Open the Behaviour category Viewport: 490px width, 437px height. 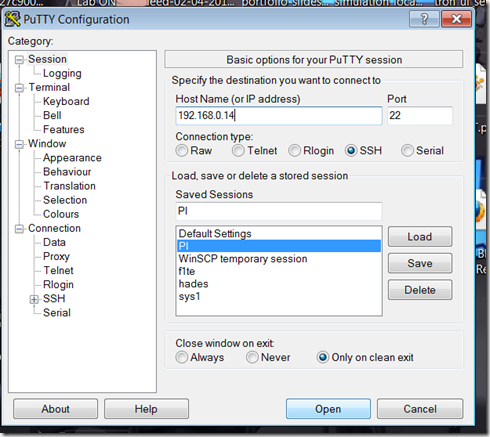pyautogui.click(x=67, y=172)
